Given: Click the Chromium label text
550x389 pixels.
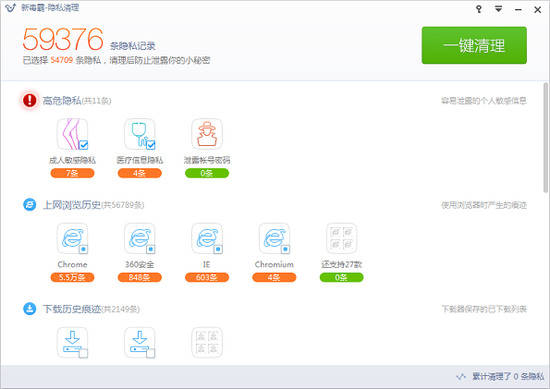Looking at the screenshot, I should [274, 264].
